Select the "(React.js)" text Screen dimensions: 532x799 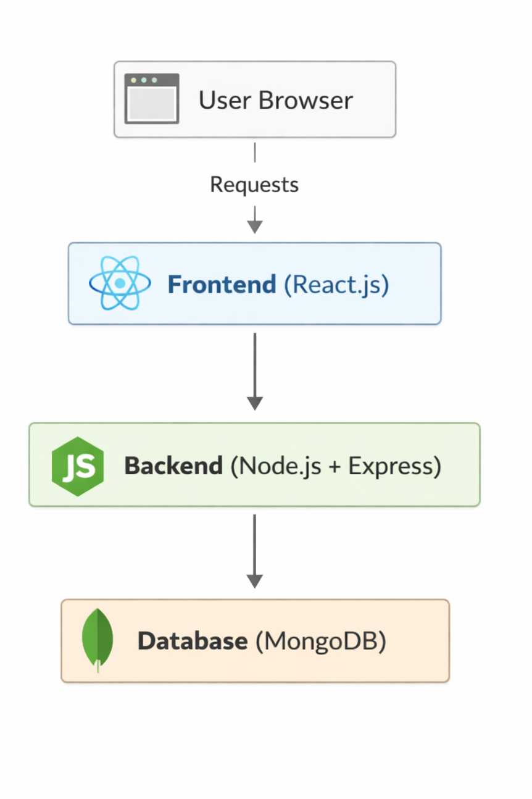336,284
